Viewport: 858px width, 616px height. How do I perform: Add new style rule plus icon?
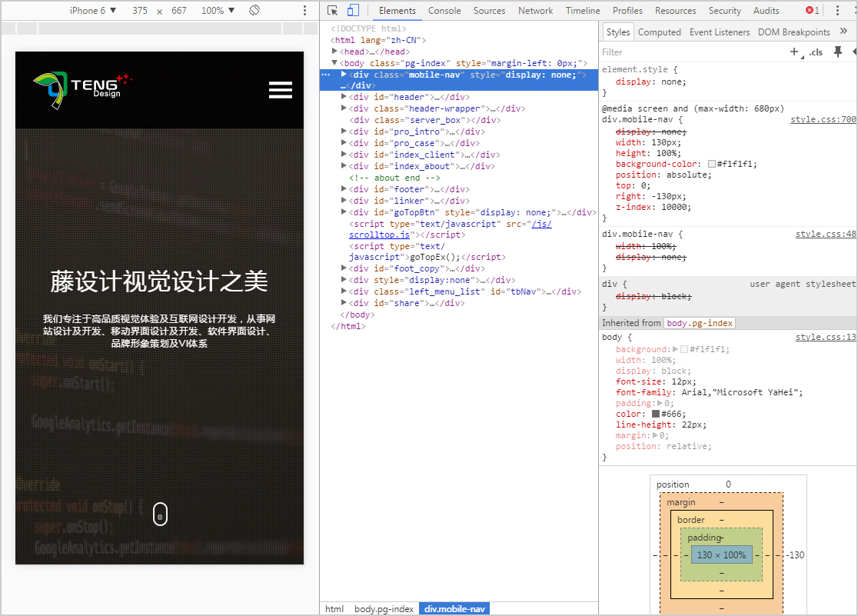click(x=794, y=52)
